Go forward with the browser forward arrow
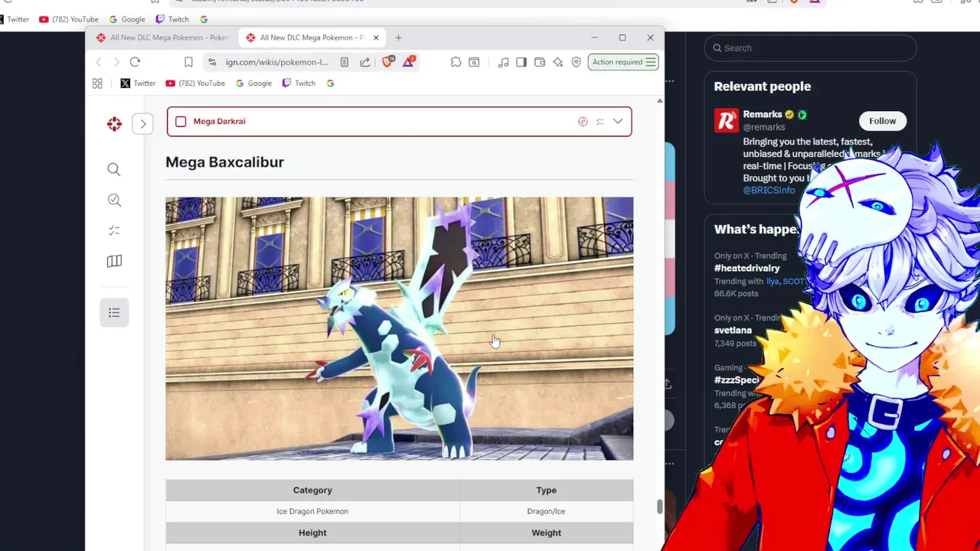The width and height of the screenshot is (980, 551). pyautogui.click(x=116, y=62)
